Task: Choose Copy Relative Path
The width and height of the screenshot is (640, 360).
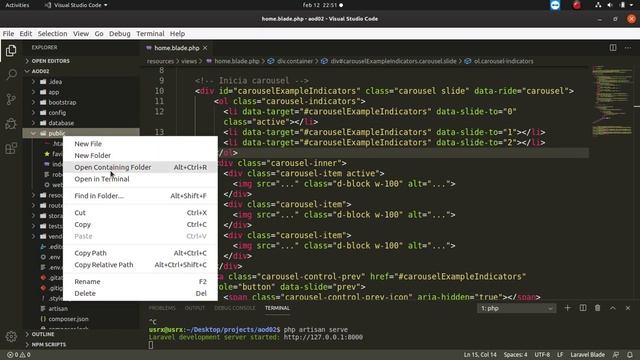Action: click(140, 264)
